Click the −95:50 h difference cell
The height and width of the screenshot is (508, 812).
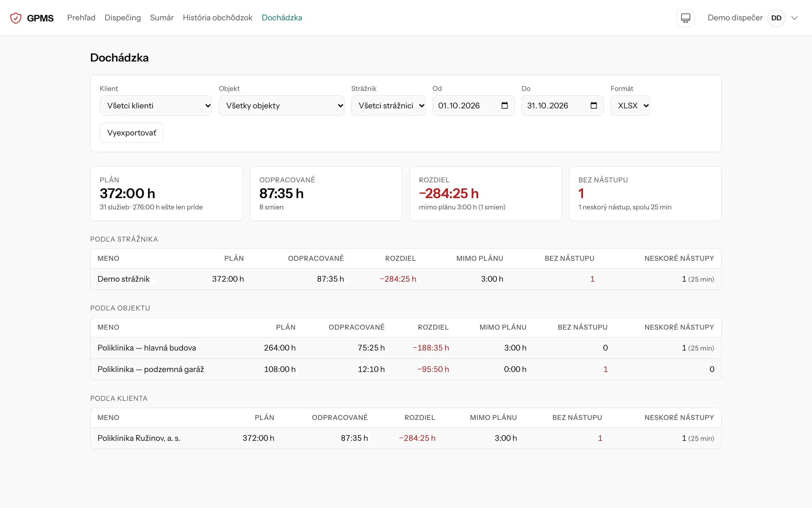pyautogui.click(x=433, y=369)
